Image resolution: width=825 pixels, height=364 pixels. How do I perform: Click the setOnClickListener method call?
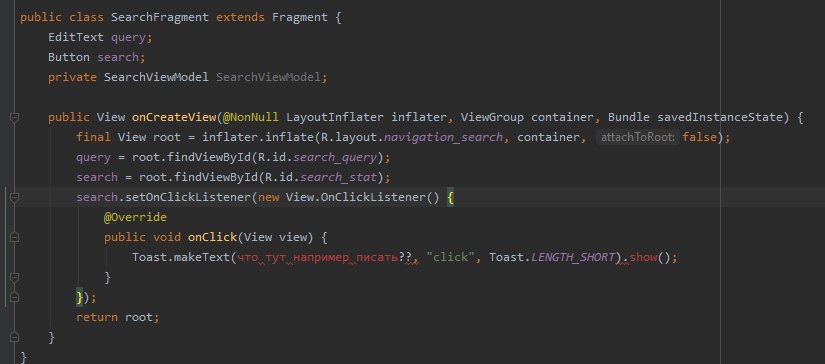click(187, 197)
